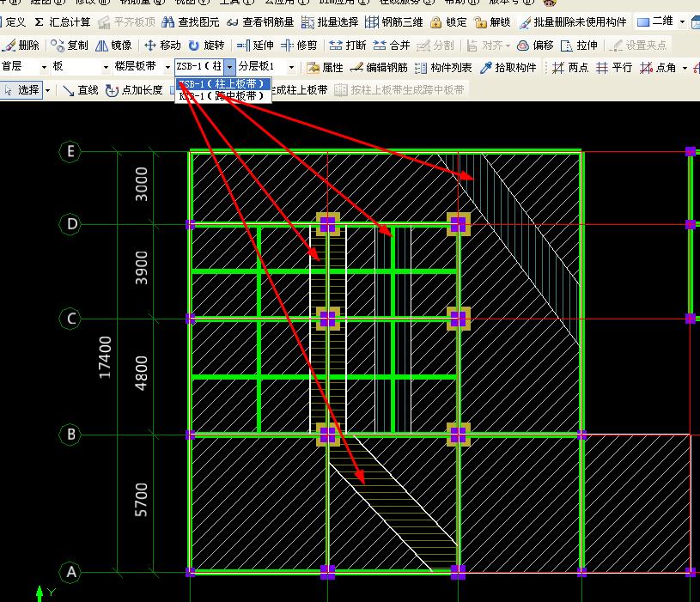
Task: Click the 分割 split tool
Action: [435, 45]
